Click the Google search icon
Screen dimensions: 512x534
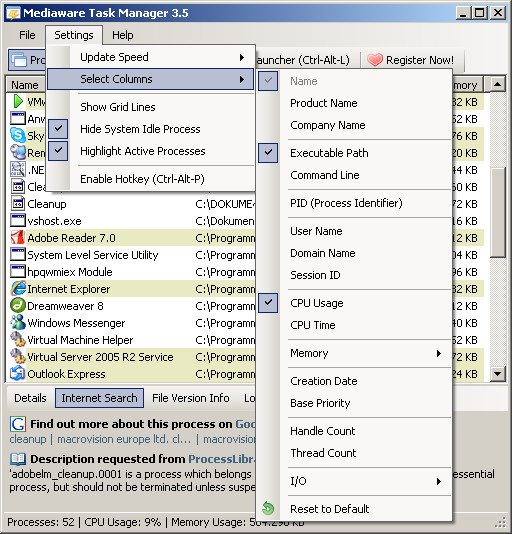coord(18,424)
